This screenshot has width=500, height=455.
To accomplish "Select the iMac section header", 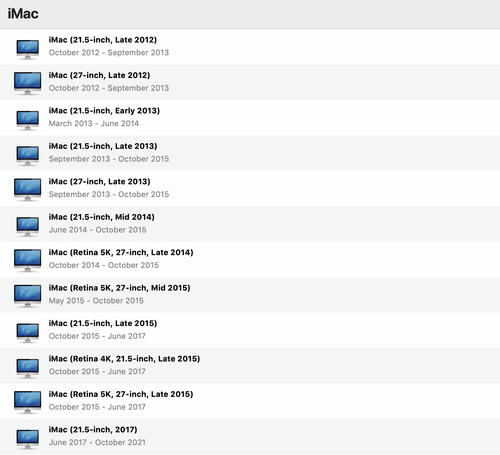I will tap(23, 14).
